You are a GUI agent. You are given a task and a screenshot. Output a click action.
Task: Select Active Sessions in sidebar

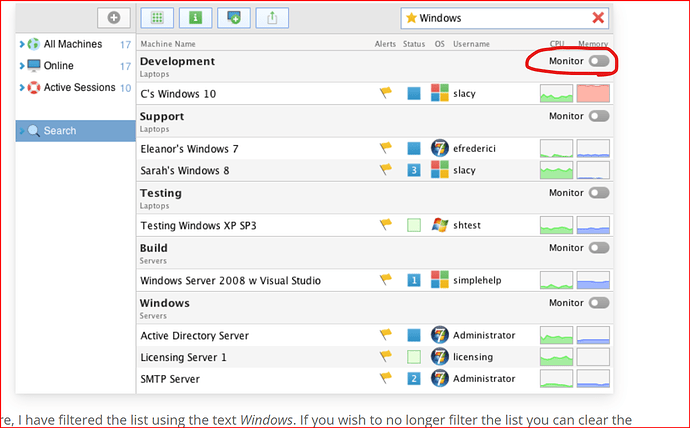(75, 88)
